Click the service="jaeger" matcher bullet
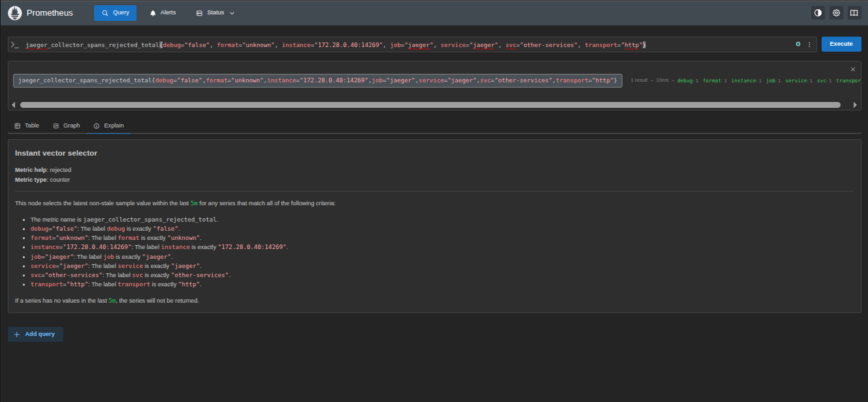 click(x=116, y=266)
